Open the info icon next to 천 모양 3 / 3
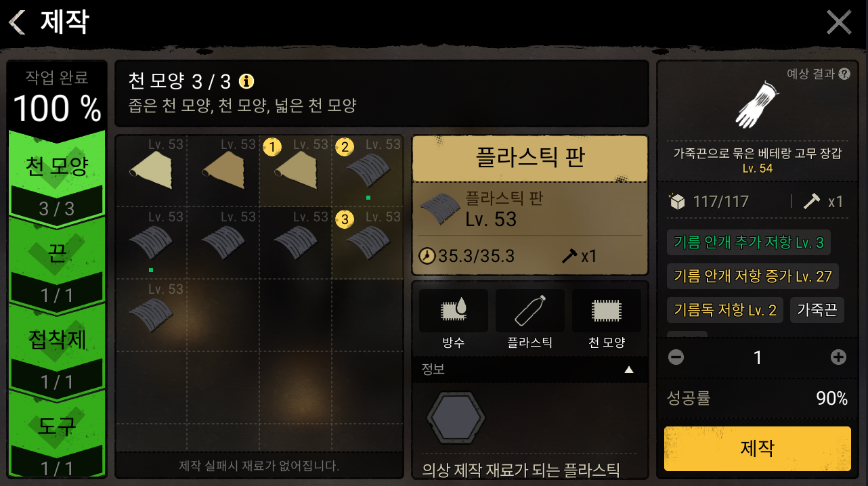 coord(246,82)
